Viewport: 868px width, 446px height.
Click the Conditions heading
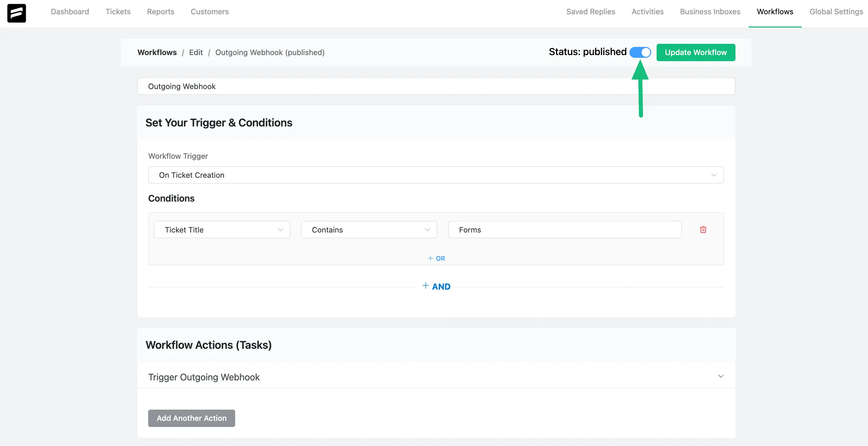point(171,199)
